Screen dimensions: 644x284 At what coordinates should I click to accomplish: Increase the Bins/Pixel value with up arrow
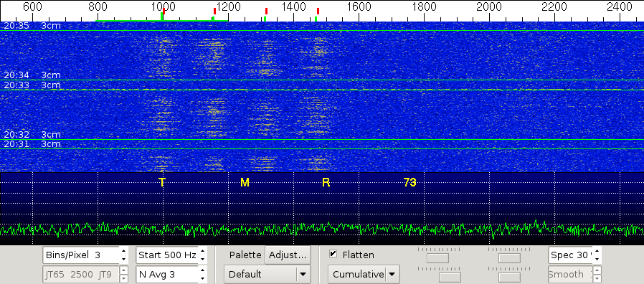tap(123, 251)
